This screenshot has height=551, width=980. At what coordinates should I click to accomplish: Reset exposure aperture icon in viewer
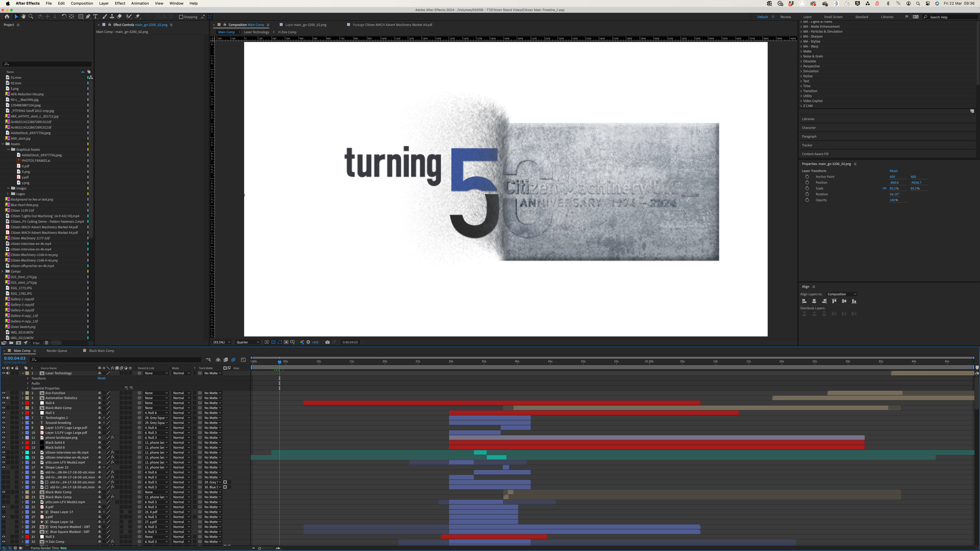coord(308,342)
